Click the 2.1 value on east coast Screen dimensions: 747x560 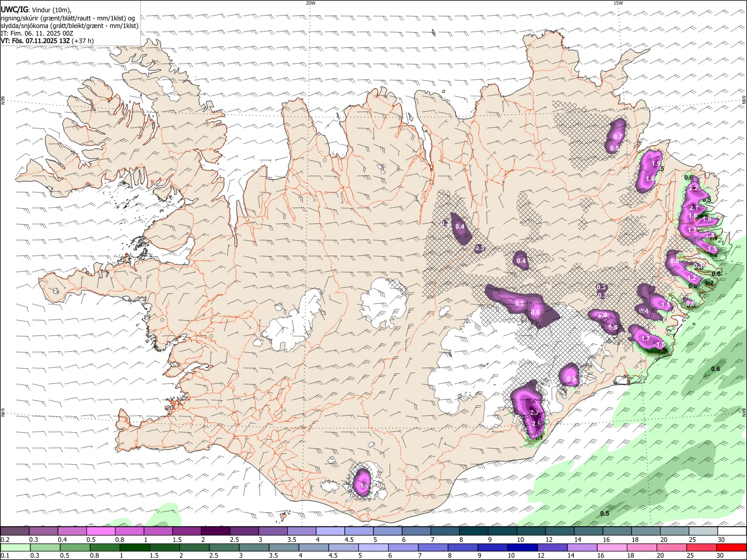click(x=694, y=208)
